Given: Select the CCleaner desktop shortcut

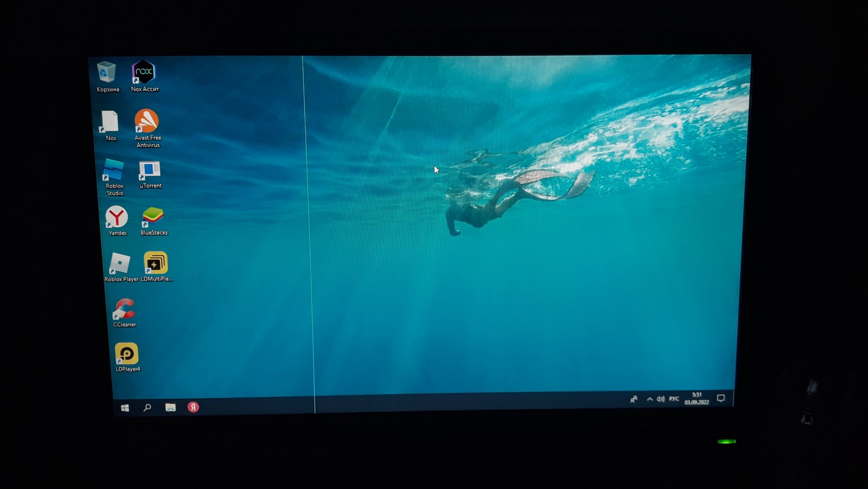Looking at the screenshot, I should 124,309.
